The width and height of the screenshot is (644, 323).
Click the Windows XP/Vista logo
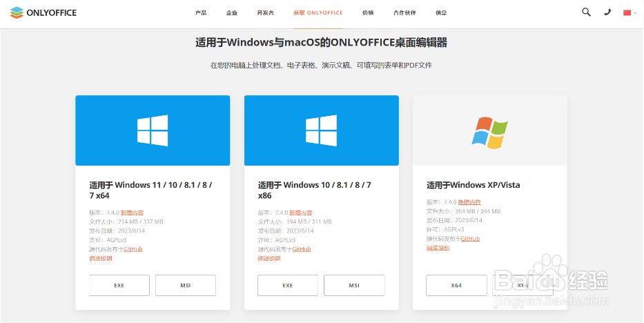tap(490, 132)
